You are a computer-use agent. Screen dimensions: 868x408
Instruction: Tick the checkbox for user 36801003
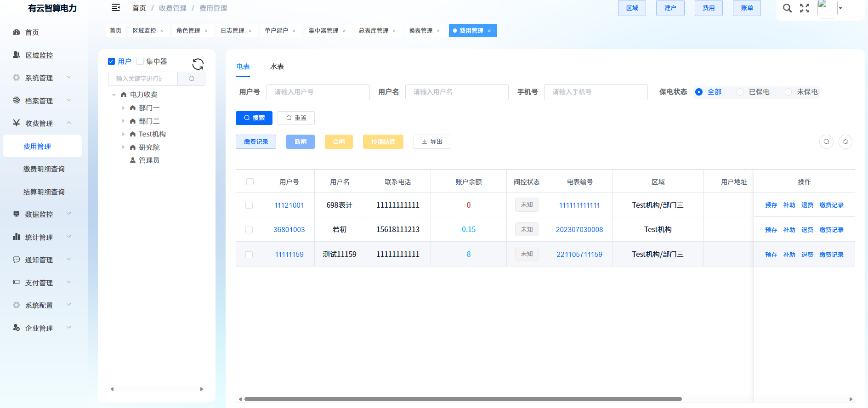tap(249, 230)
